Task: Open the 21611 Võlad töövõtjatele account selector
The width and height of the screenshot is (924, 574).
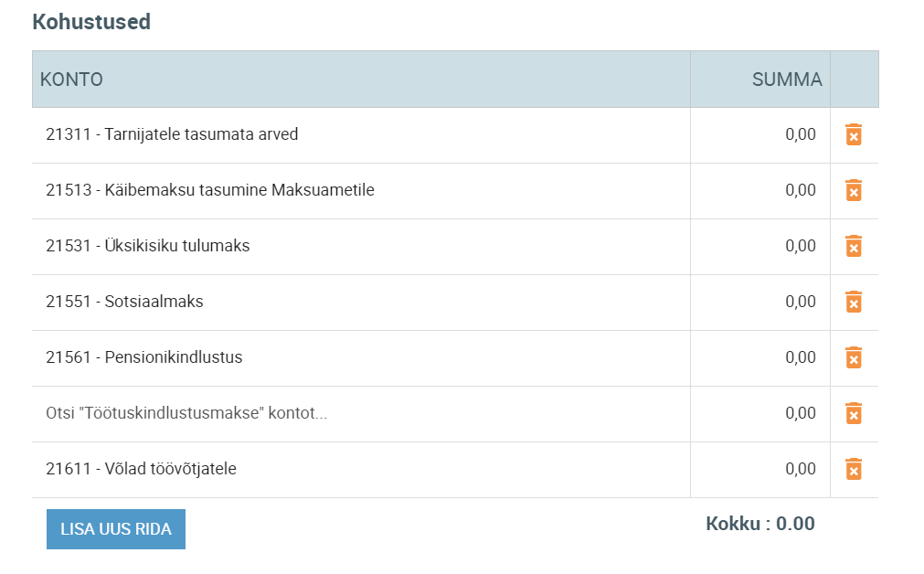Action: tap(361, 470)
